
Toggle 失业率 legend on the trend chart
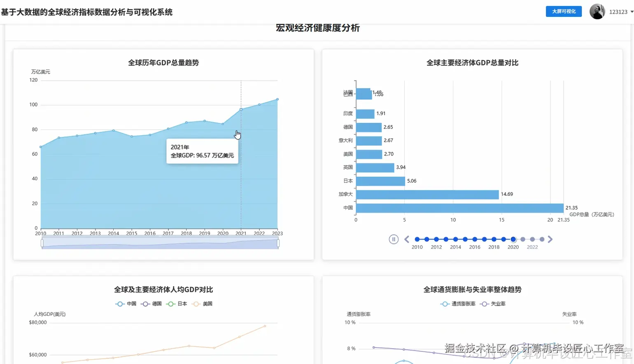[492, 304]
